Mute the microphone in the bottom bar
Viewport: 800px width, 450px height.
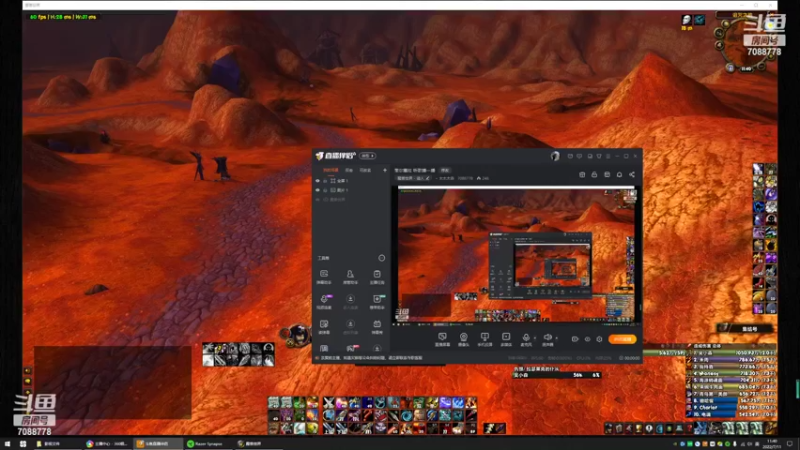[526, 339]
